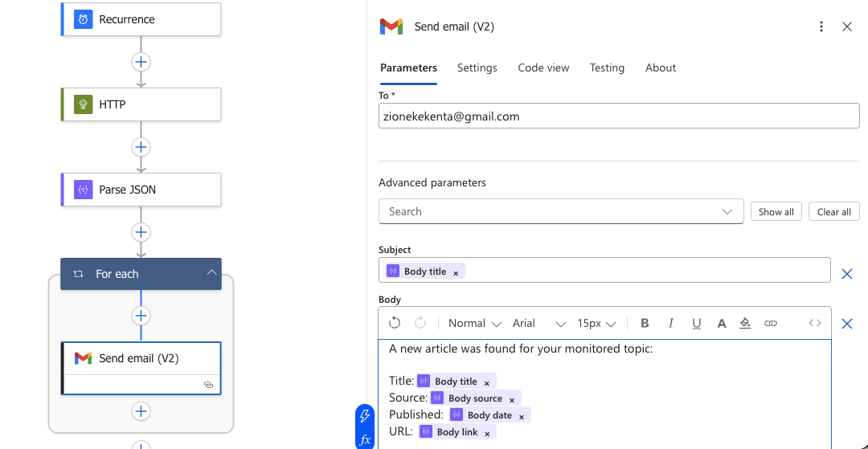Click the undo icon in body toolbar
Image resolution: width=868 pixels, height=449 pixels.
click(395, 323)
